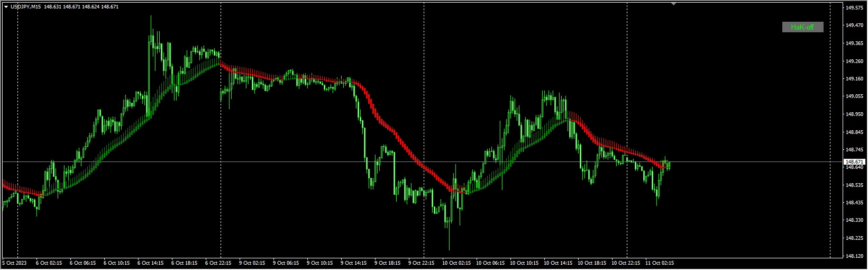Click the 148.950 price axis label
Image resolution: width=868 pixels, height=270 pixels.
pyautogui.click(x=855, y=114)
